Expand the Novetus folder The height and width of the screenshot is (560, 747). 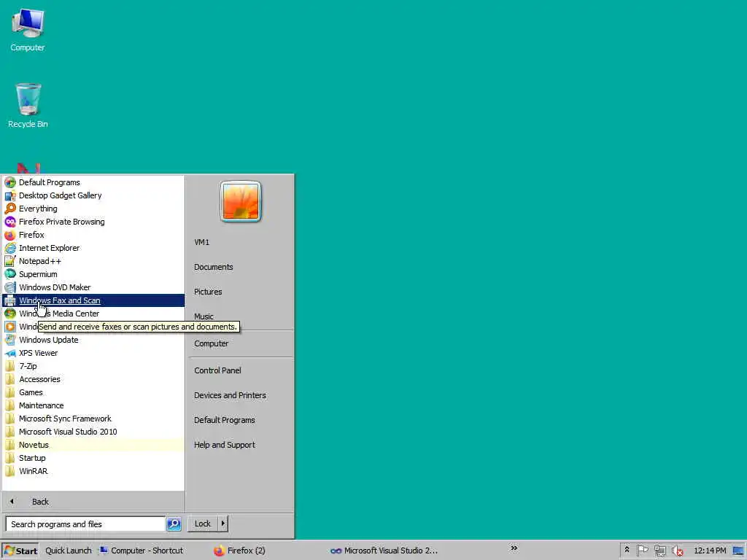pos(93,445)
